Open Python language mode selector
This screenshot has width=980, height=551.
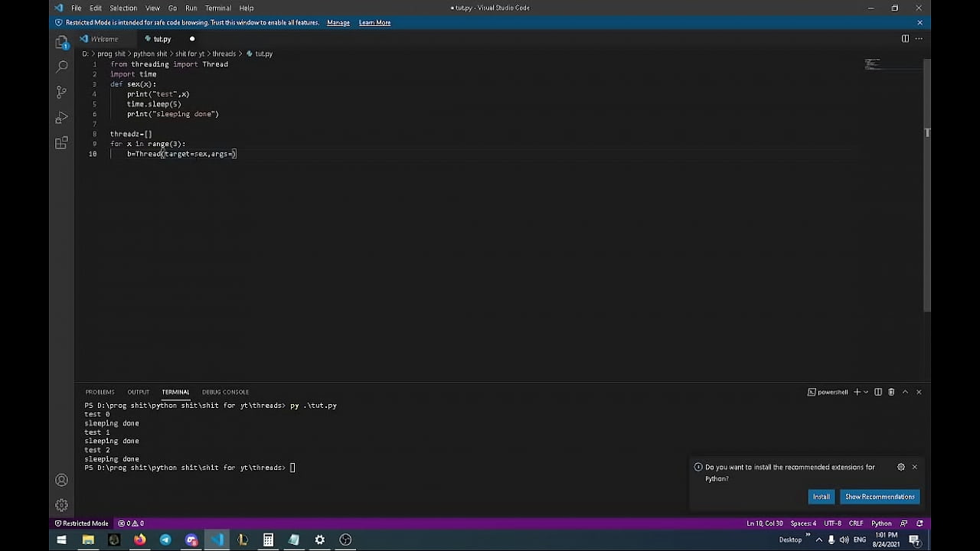click(x=881, y=523)
